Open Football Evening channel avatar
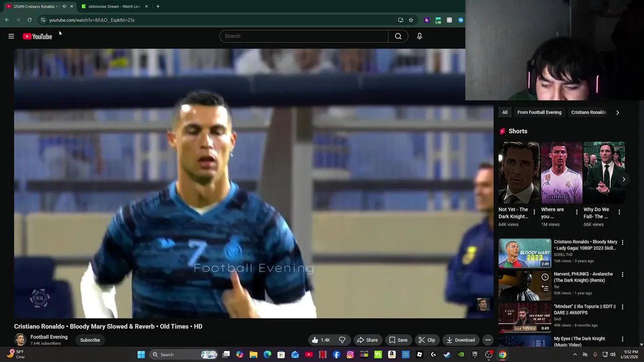The width and height of the screenshot is (644, 362). click(20, 340)
